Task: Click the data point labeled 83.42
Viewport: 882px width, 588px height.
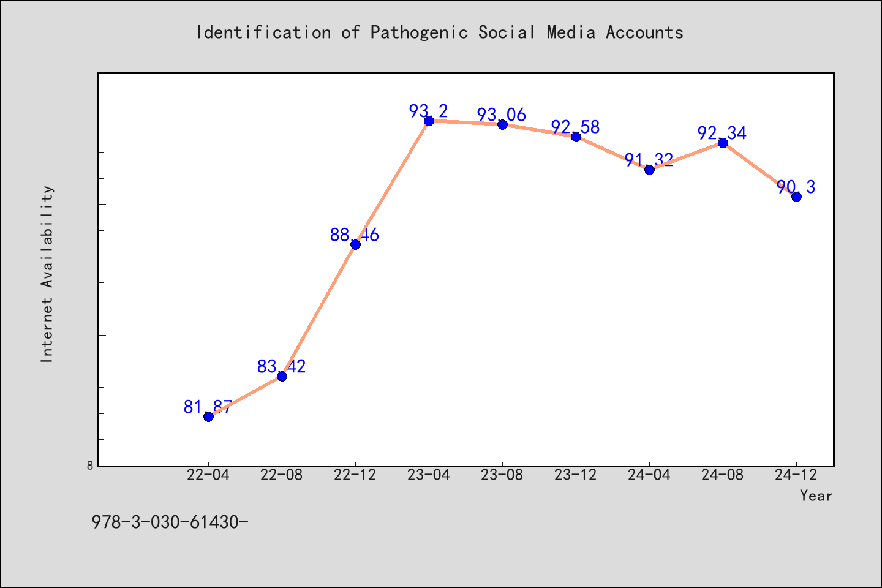Action: point(282,376)
